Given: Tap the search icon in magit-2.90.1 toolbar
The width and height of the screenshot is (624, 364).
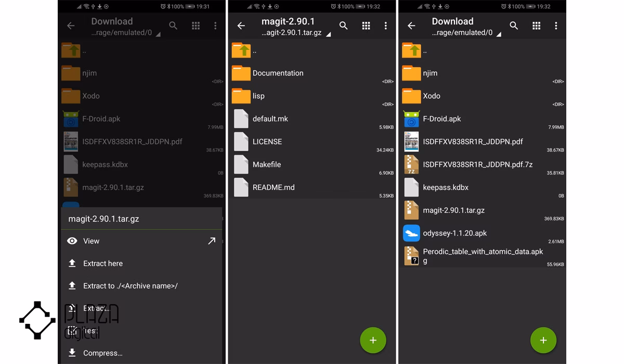Looking at the screenshot, I should [343, 25].
